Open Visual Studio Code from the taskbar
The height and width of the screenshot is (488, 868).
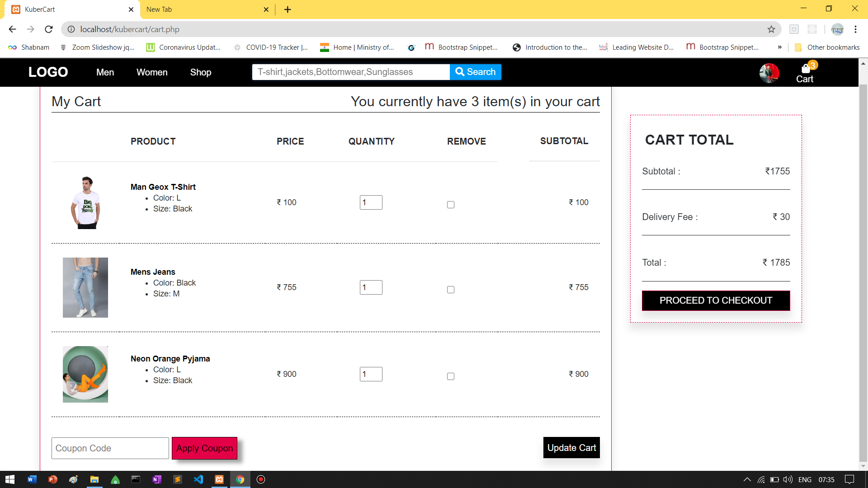coord(198,479)
